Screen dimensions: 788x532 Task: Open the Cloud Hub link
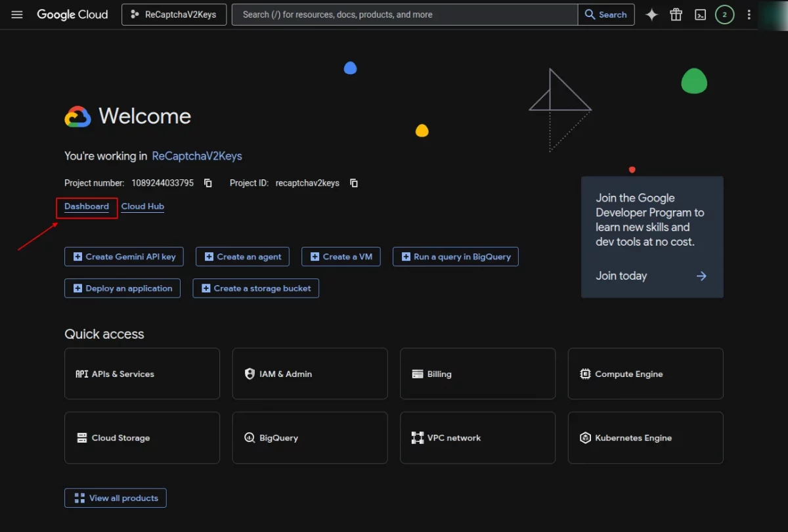tap(142, 206)
